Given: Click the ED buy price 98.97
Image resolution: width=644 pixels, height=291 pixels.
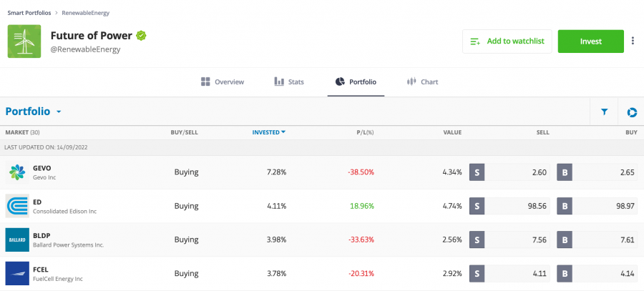Looking at the screenshot, I should 625,206.
